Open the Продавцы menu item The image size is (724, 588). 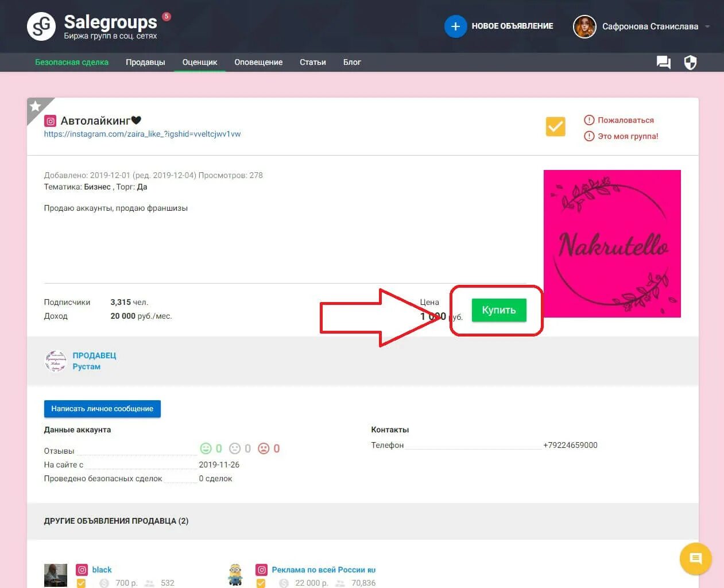[x=145, y=62]
